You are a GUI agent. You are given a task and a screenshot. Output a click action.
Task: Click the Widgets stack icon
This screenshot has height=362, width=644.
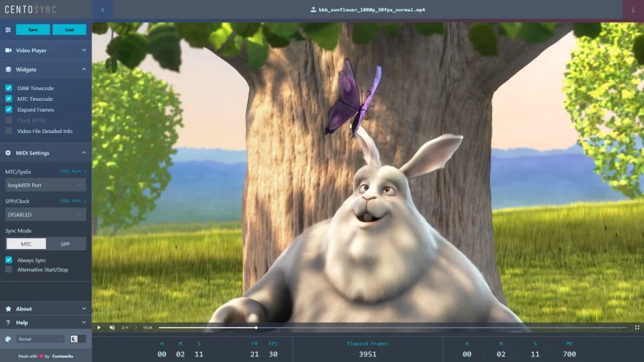click(8, 69)
